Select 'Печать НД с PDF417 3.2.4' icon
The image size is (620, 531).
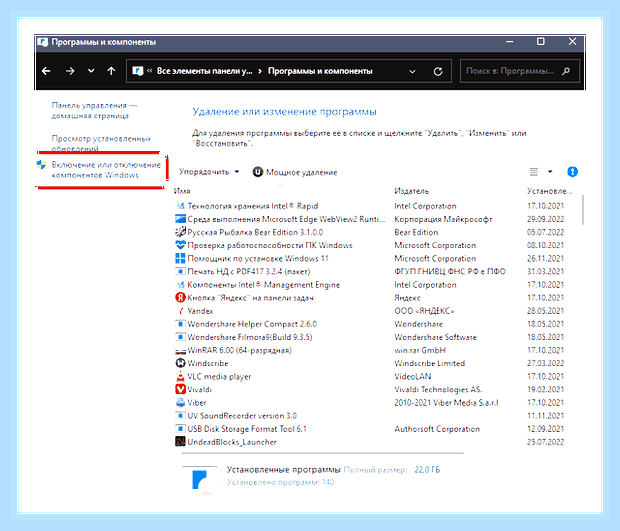180,272
